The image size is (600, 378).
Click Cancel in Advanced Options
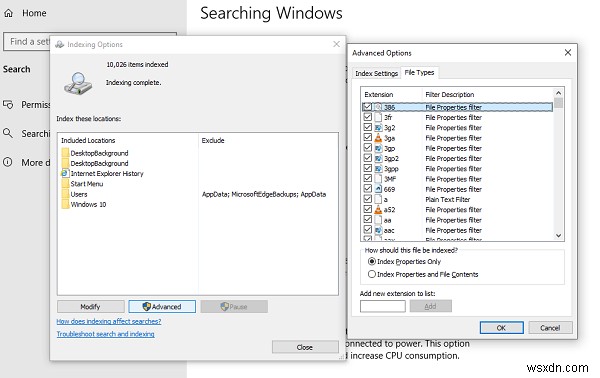(x=550, y=327)
